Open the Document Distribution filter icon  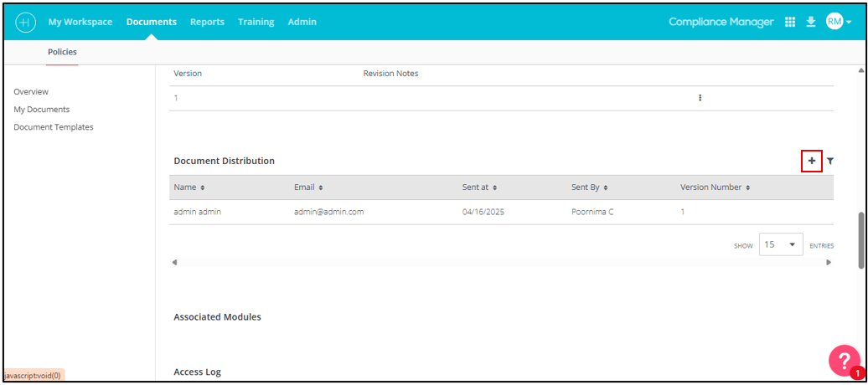(830, 161)
